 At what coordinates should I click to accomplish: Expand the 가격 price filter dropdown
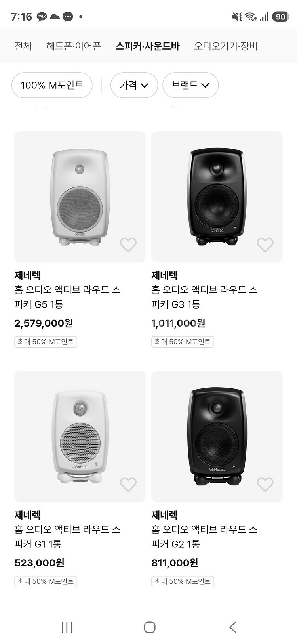point(134,85)
